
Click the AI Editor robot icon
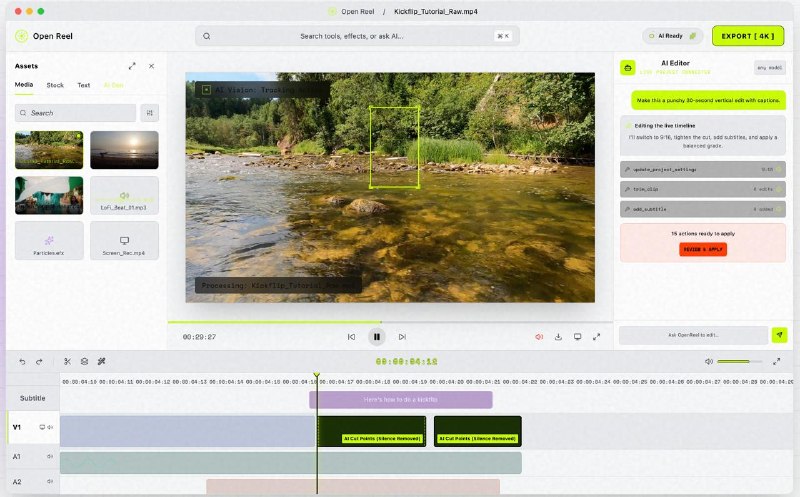[628, 67]
